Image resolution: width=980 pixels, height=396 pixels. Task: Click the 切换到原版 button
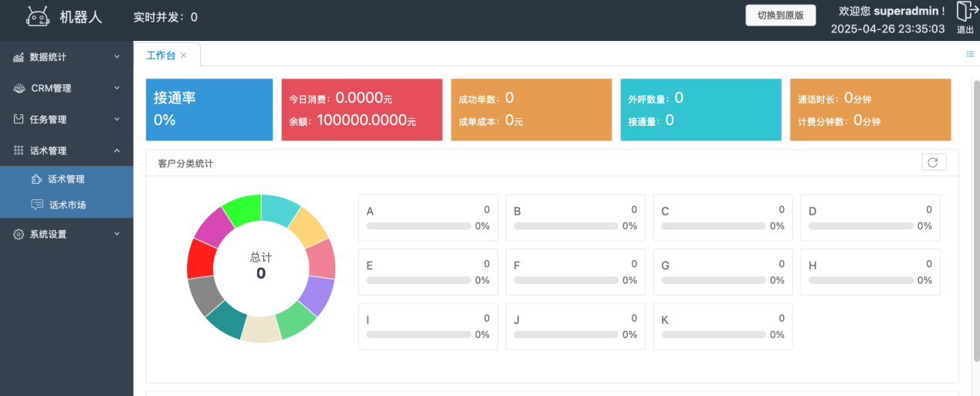coord(780,15)
